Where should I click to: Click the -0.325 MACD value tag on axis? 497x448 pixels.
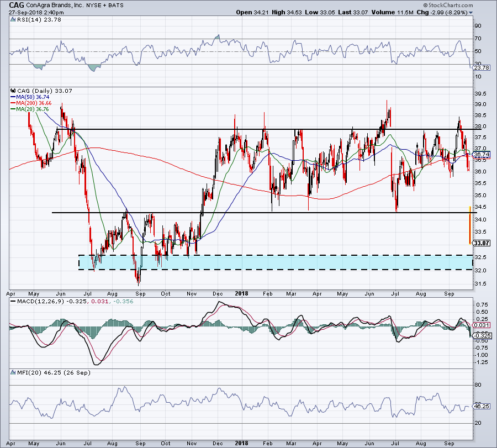(x=483, y=335)
